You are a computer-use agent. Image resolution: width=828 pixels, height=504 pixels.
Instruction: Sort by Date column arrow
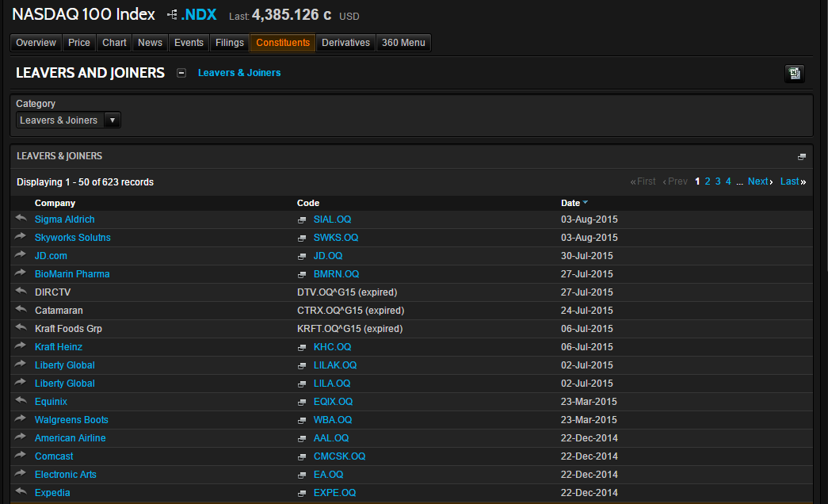585,202
